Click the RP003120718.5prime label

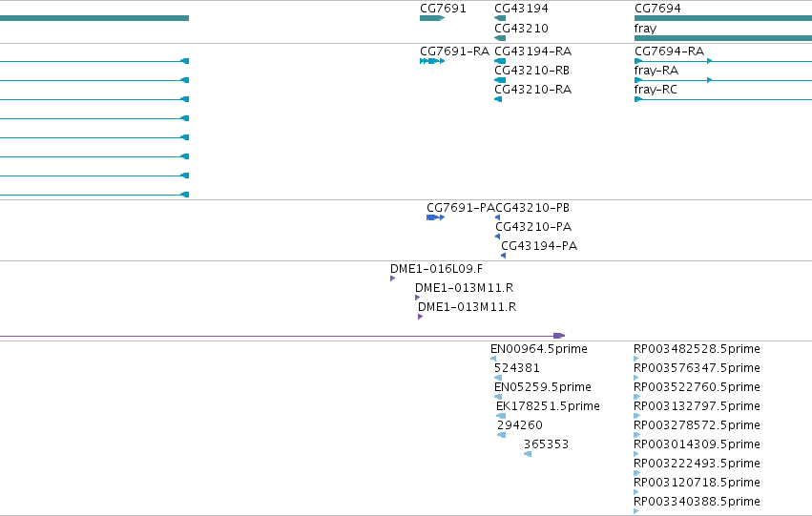pyautogui.click(x=697, y=483)
